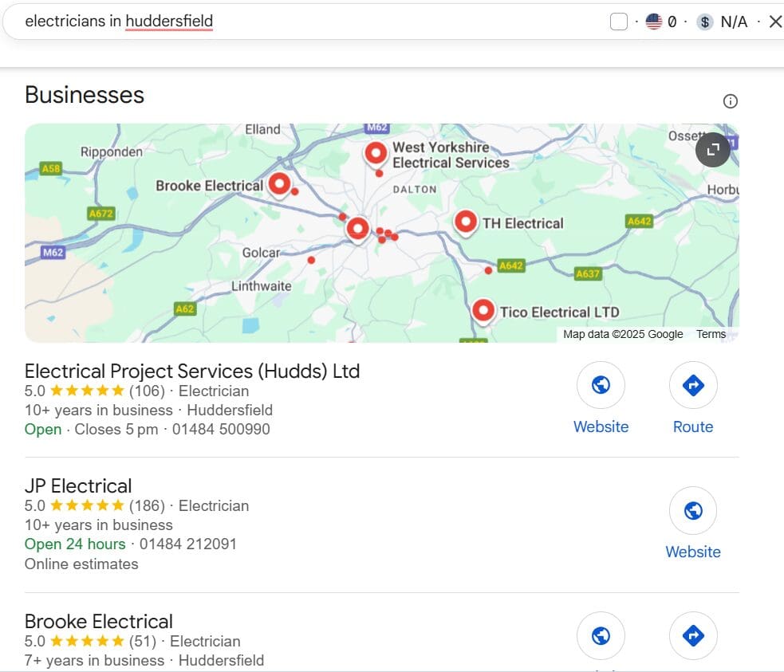Expand the map to full view
The height and width of the screenshot is (672, 784).
pyautogui.click(x=712, y=149)
